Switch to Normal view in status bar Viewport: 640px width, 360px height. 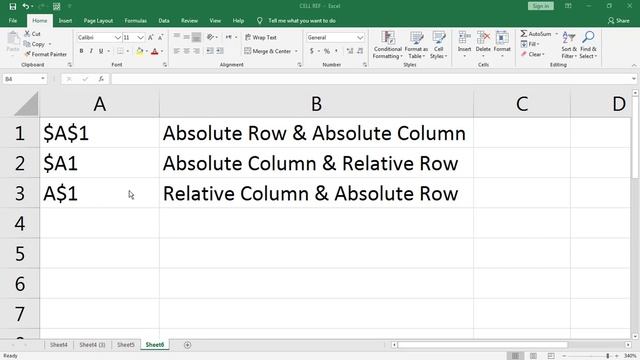pos(516,356)
